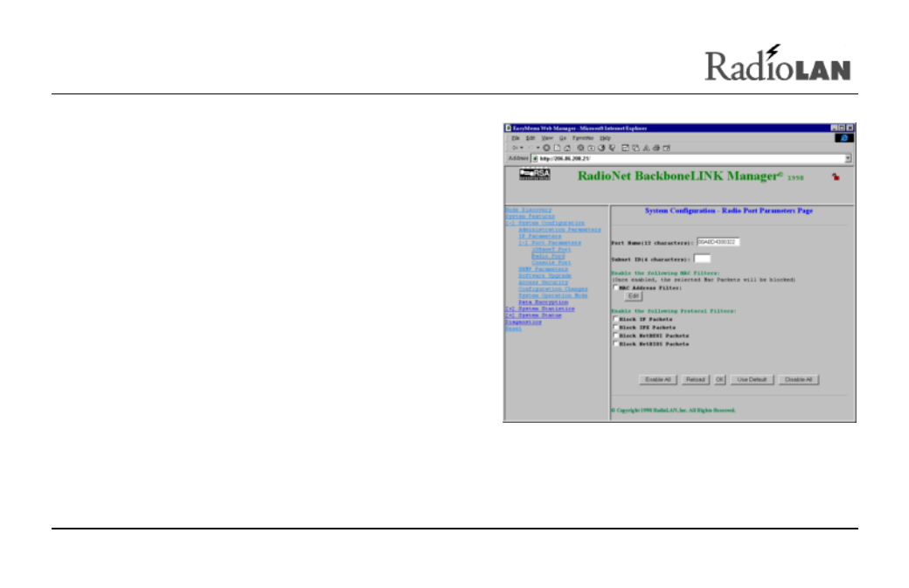
Task: Open the System Operation Mode link
Action: click(553, 295)
